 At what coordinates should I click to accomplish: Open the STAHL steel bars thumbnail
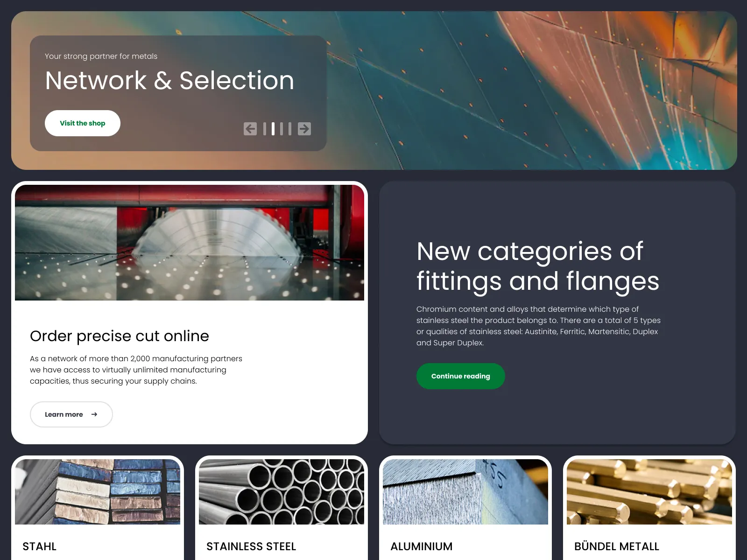click(98, 492)
